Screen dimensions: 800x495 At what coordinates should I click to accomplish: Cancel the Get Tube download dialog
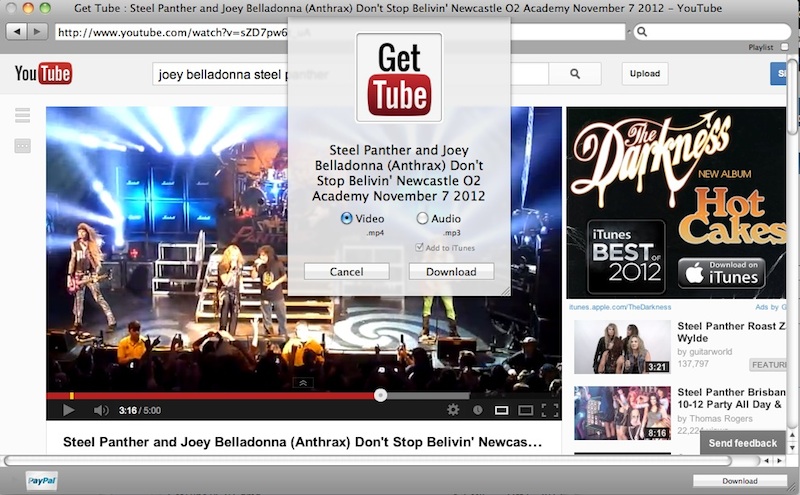(346, 272)
